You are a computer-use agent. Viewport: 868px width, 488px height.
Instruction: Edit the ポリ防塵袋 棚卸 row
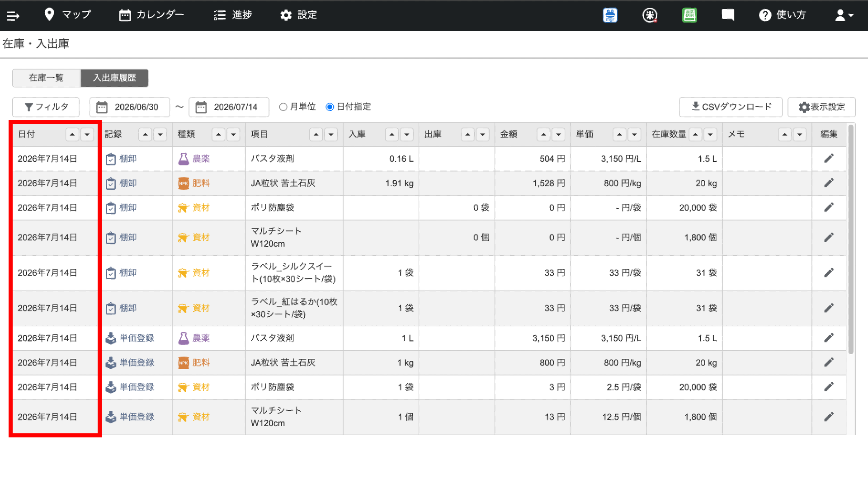(829, 207)
